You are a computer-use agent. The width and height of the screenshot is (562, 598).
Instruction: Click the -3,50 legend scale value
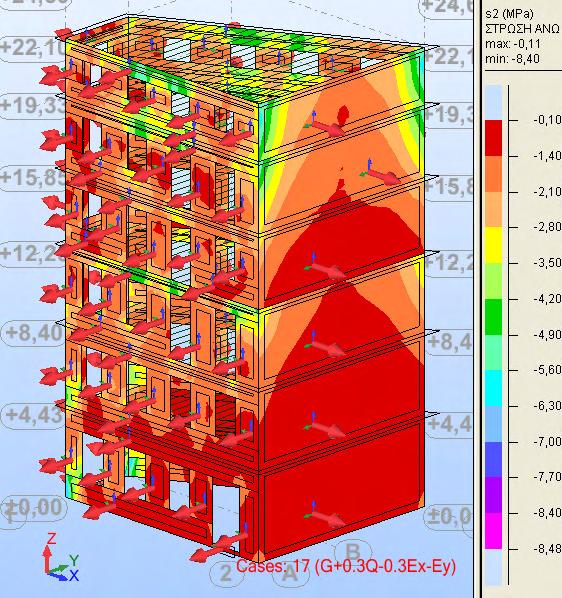click(547, 263)
